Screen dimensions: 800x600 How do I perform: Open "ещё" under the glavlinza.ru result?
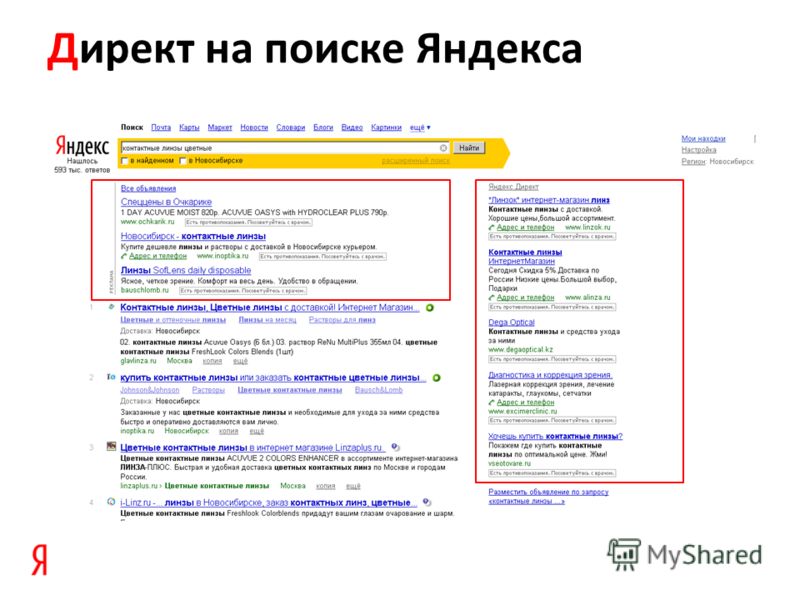240,361
